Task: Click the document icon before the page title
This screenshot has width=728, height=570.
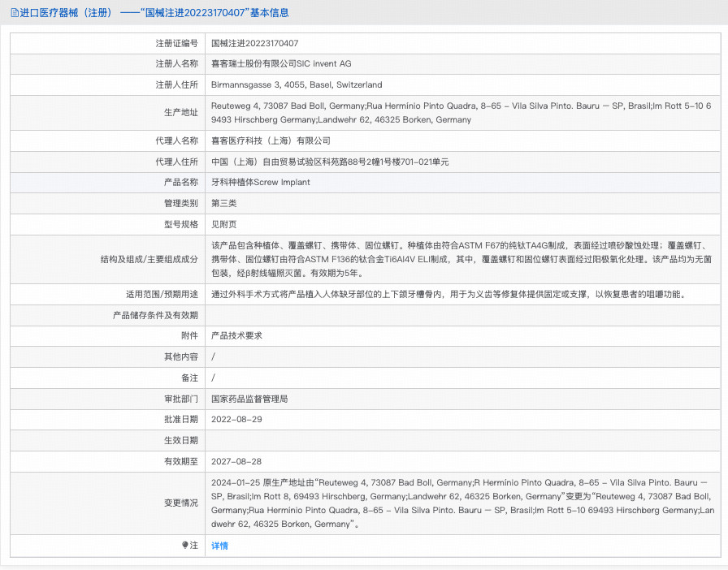Action: [x=14, y=13]
